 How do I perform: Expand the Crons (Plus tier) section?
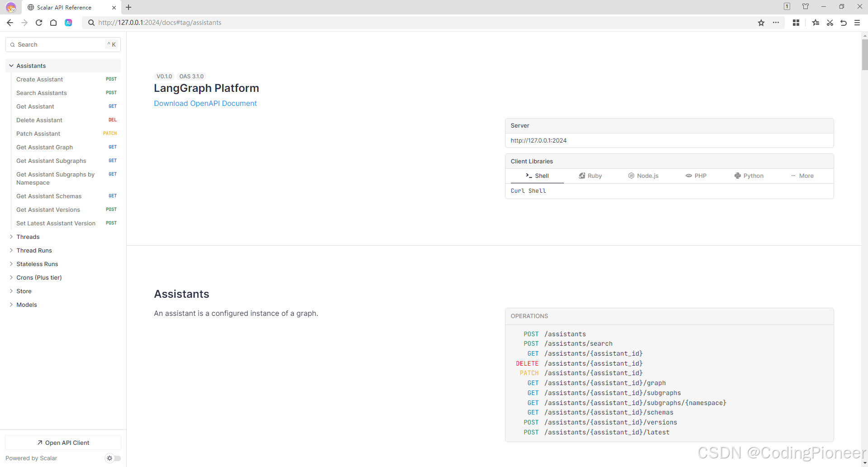11,277
